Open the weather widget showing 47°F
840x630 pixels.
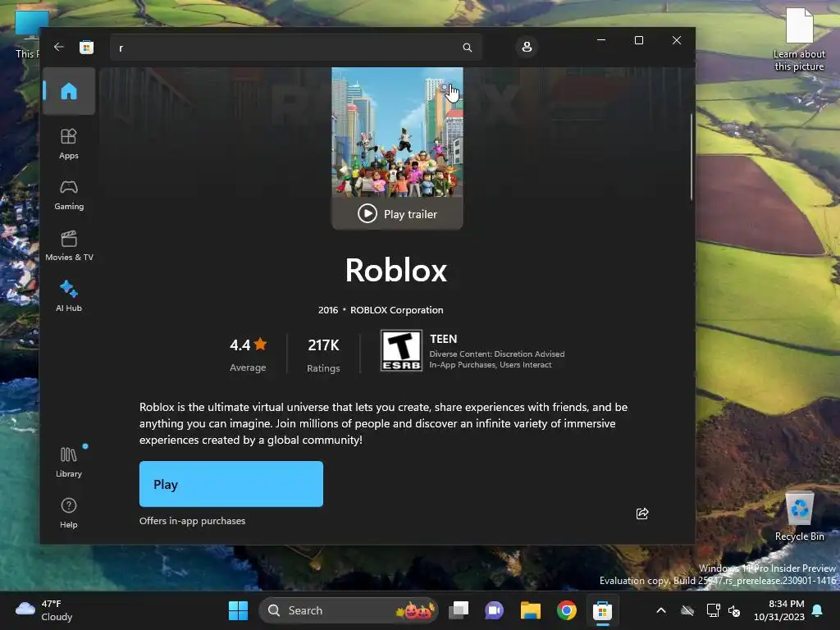(x=44, y=610)
